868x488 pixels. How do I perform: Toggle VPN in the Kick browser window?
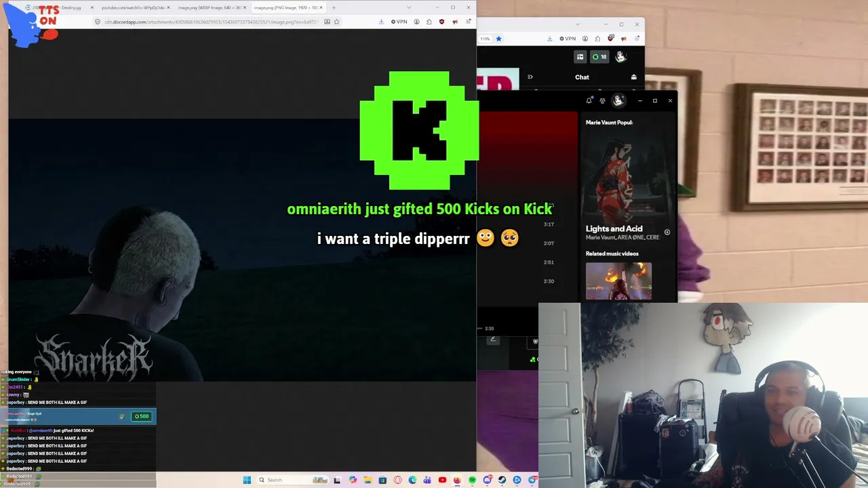click(x=568, y=39)
